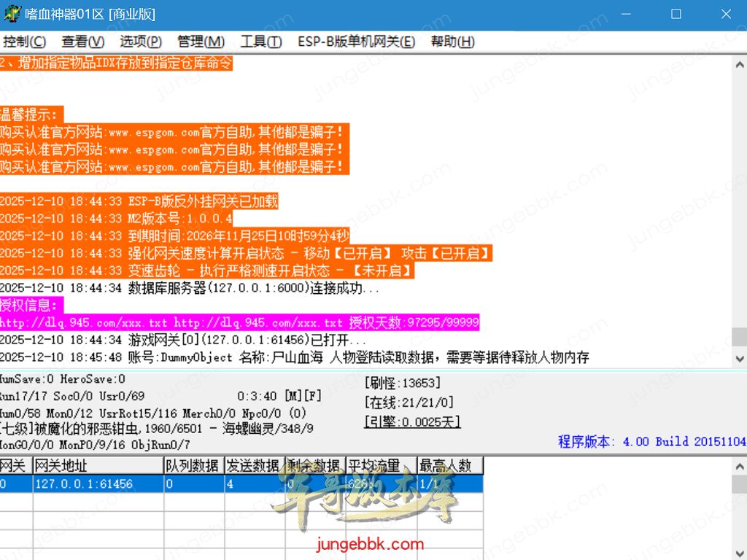
Task: Open the 查看(V) menu
Action: pyautogui.click(x=82, y=42)
